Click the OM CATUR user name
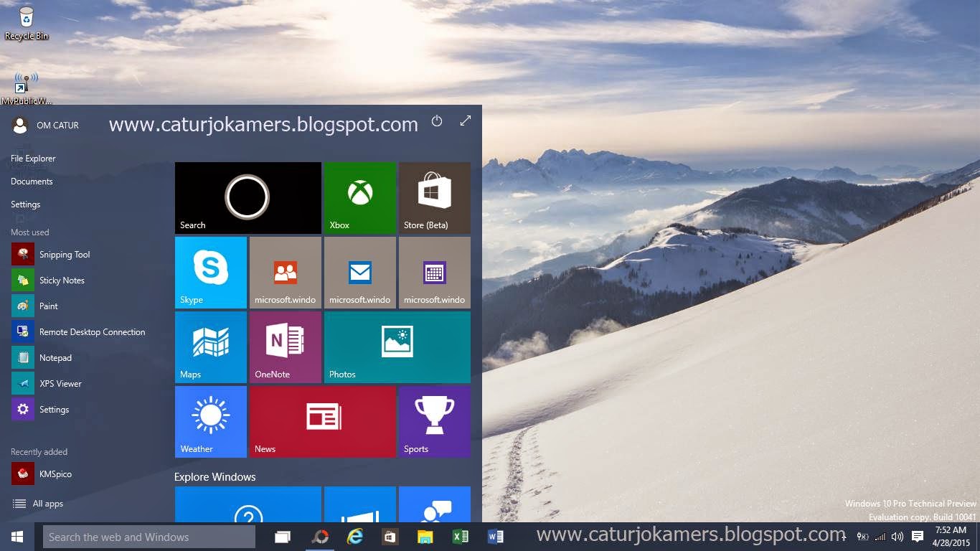980x551 pixels. point(57,126)
